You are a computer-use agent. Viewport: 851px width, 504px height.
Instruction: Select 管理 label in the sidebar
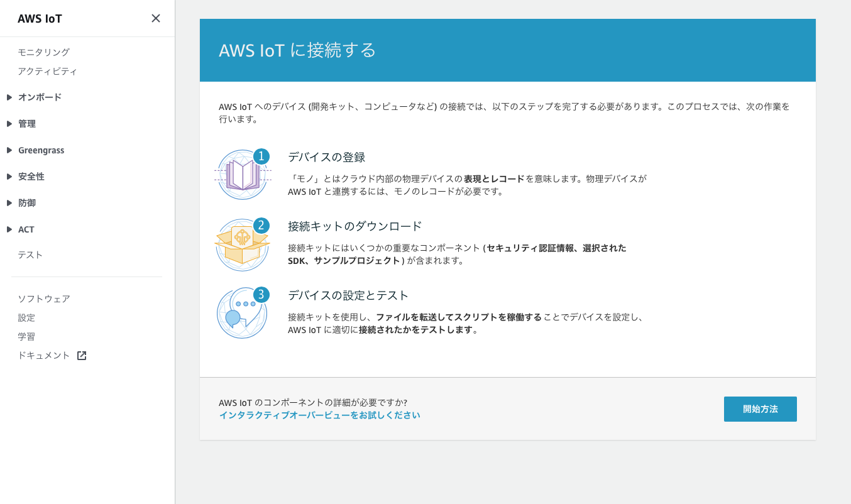[x=27, y=124]
